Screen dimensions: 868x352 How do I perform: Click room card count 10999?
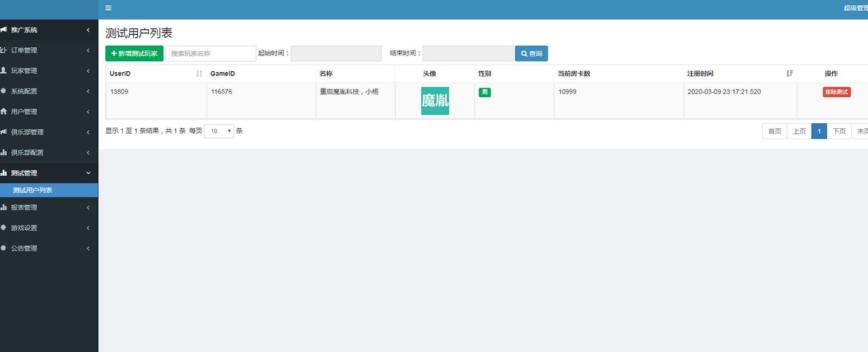pos(567,92)
